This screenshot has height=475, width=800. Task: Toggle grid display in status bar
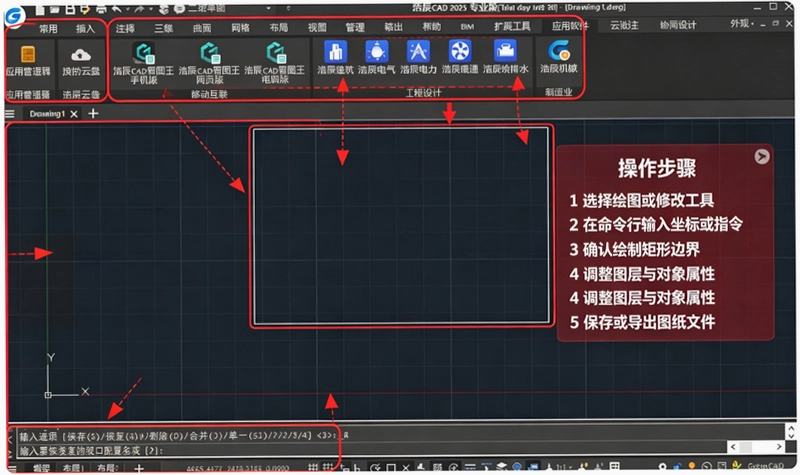click(x=313, y=467)
